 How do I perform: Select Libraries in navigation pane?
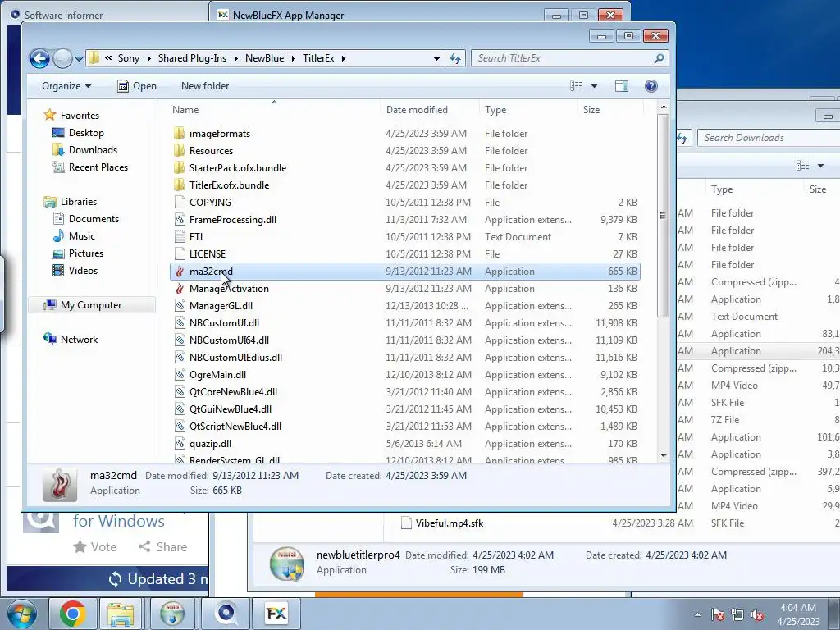tap(78, 202)
